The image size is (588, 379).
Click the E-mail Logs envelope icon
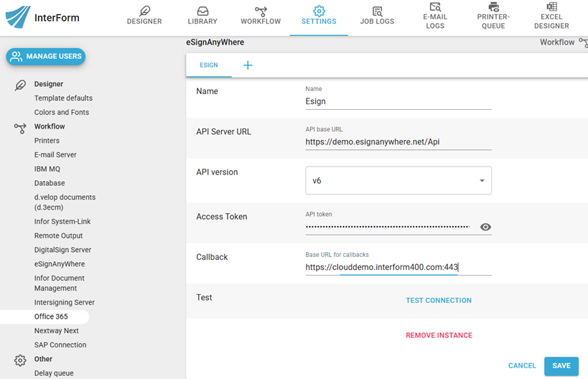(435, 6)
